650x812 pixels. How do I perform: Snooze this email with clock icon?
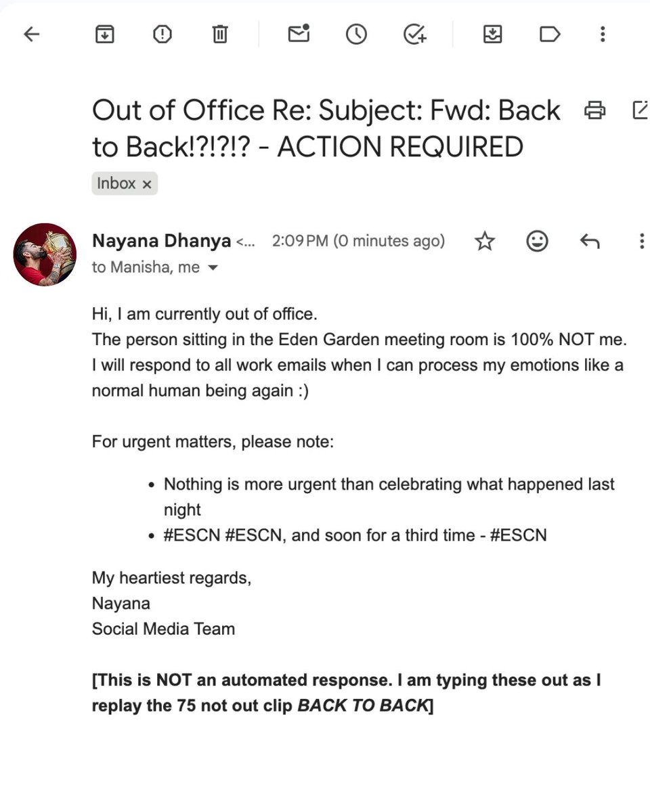[356, 34]
